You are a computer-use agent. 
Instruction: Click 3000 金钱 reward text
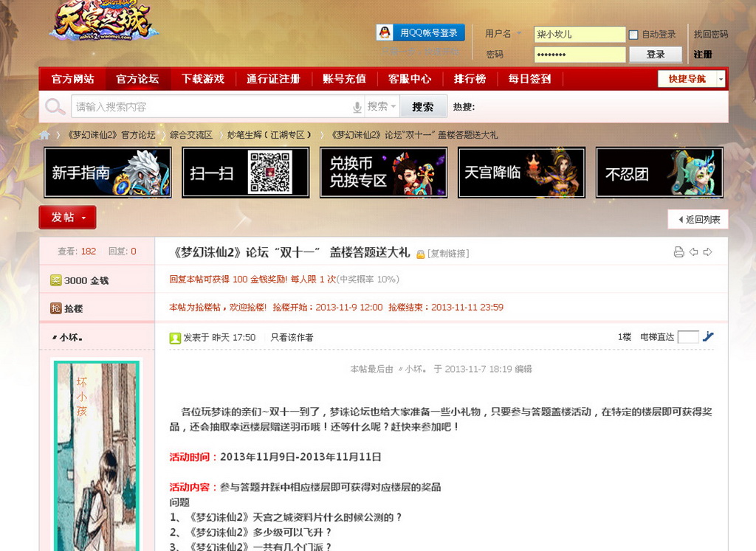86,281
